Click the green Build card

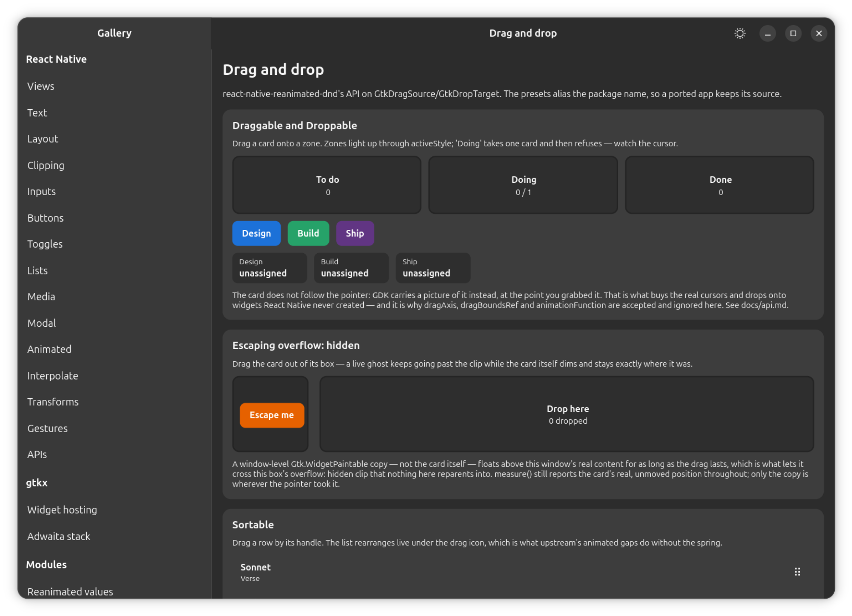[308, 233]
